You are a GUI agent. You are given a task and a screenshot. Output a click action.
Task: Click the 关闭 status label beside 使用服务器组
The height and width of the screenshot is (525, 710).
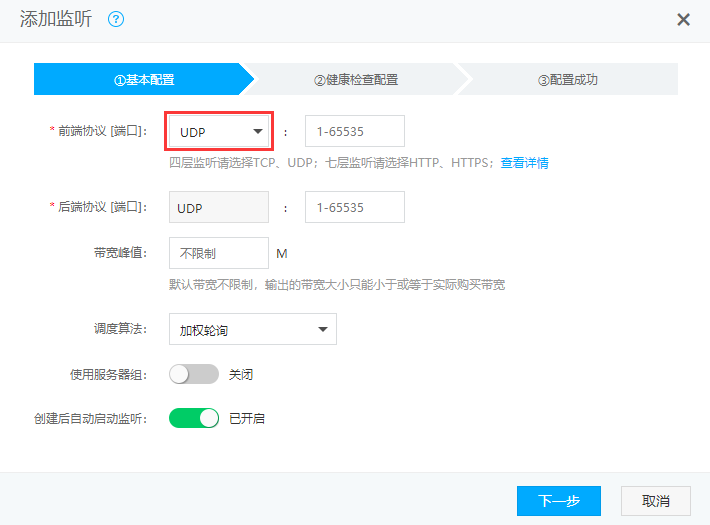click(241, 375)
